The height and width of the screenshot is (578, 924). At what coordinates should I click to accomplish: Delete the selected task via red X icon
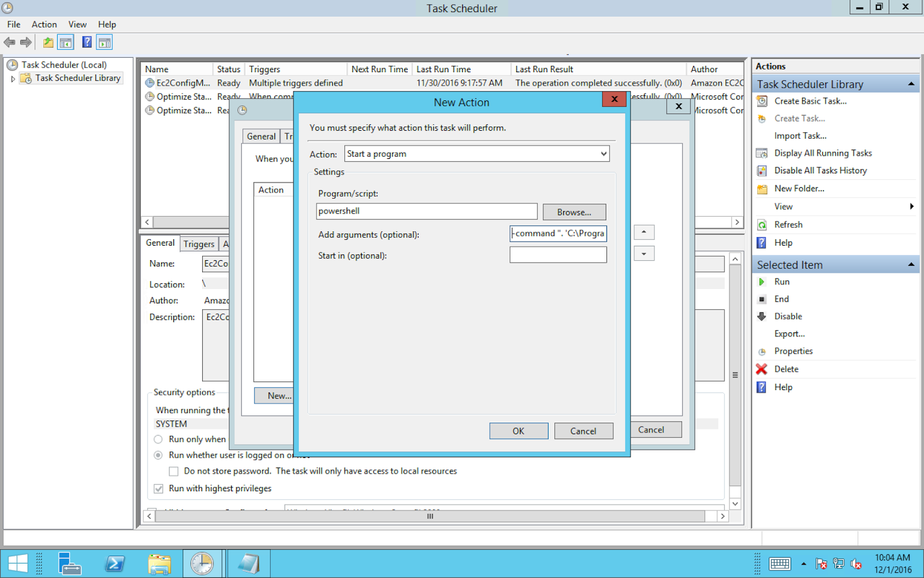(761, 369)
